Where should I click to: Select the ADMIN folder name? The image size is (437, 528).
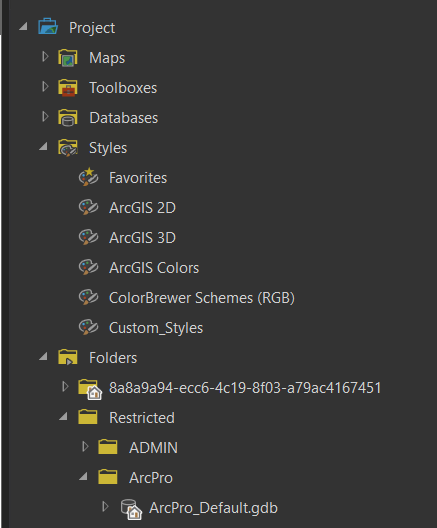pos(153,448)
